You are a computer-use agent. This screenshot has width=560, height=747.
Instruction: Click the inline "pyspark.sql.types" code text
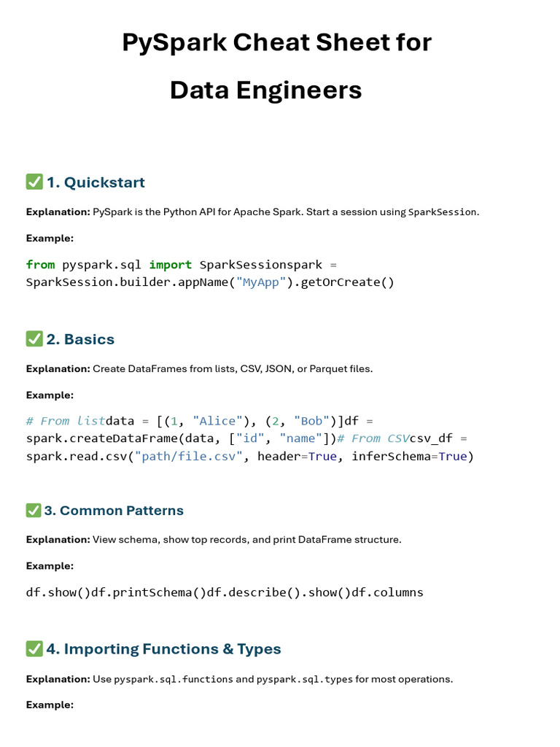(x=304, y=679)
